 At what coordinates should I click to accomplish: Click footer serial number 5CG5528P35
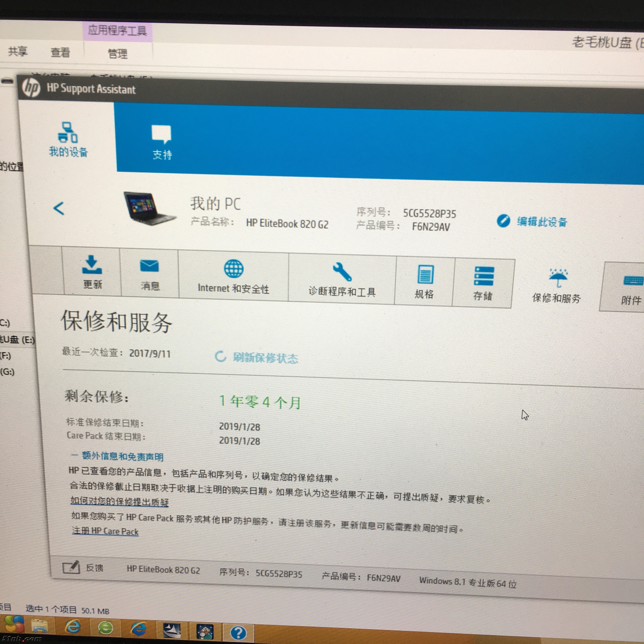[279, 574]
